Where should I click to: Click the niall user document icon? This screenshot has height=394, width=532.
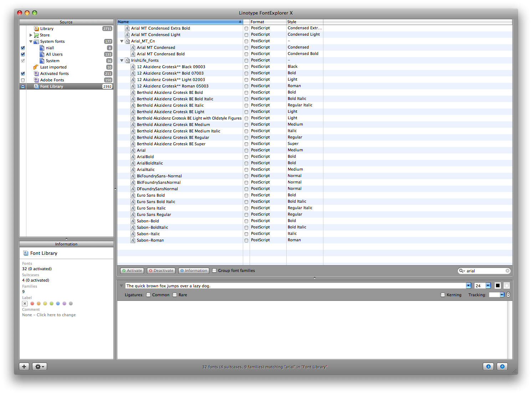(x=42, y=48)
